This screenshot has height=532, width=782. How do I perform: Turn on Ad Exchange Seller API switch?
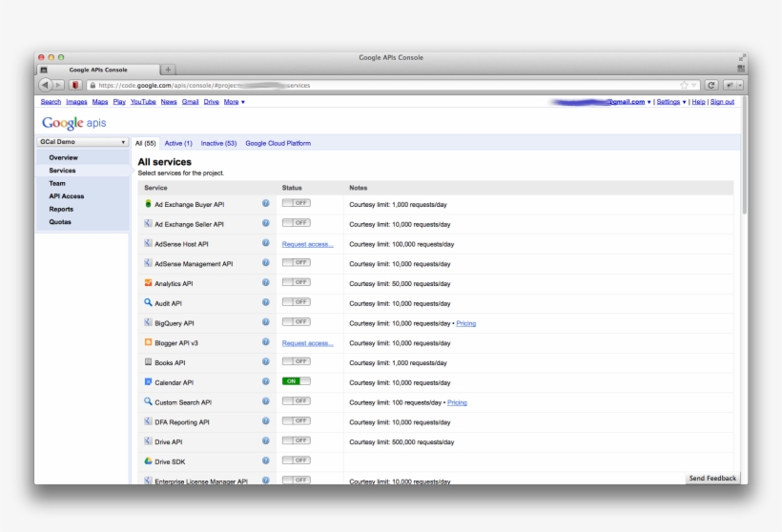[297, 223]
